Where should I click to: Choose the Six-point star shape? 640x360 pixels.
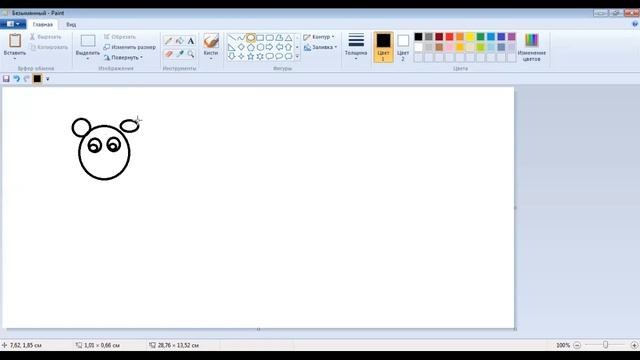(260, 56)
